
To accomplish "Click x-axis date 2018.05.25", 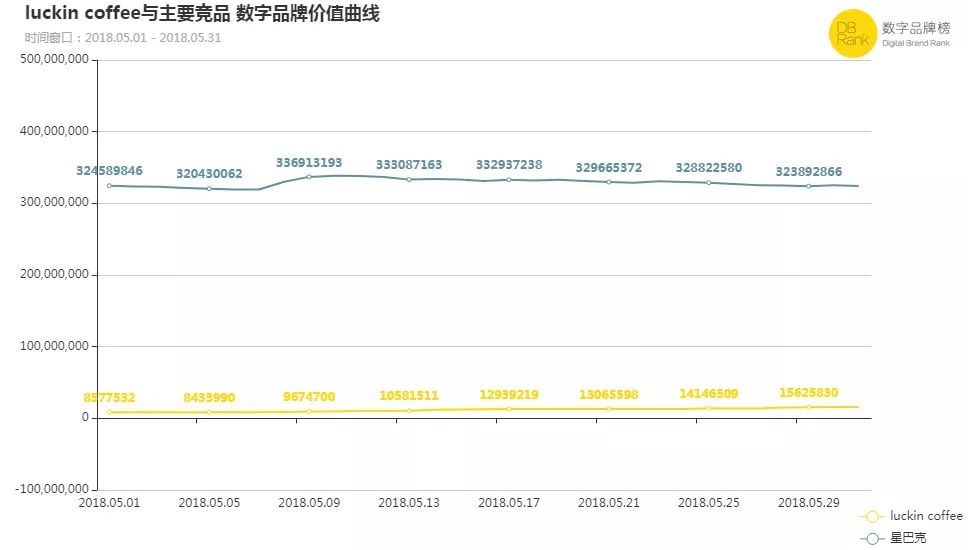I will 709,503.
